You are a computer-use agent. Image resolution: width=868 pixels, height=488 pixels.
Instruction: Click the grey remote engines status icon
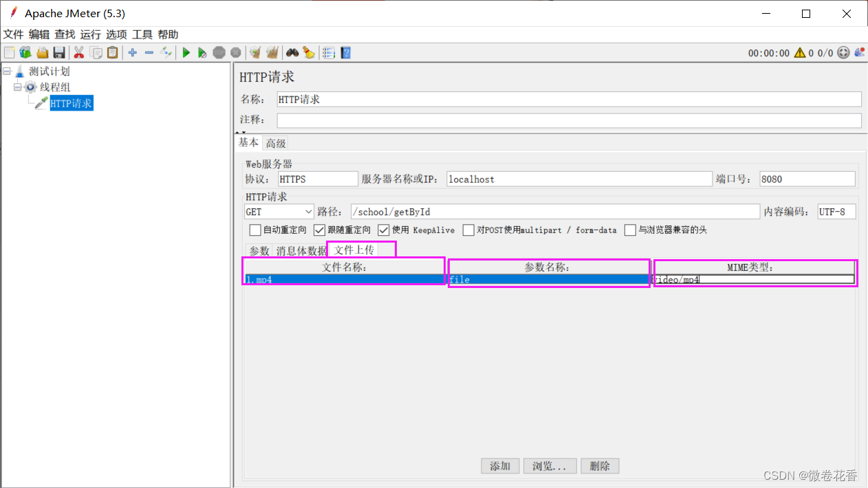(843, 53)
